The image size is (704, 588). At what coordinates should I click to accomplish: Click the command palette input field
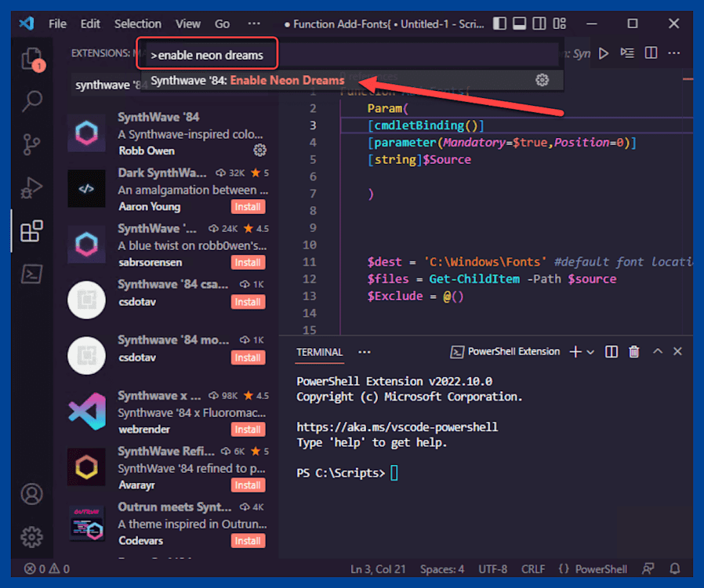[353, 55]
